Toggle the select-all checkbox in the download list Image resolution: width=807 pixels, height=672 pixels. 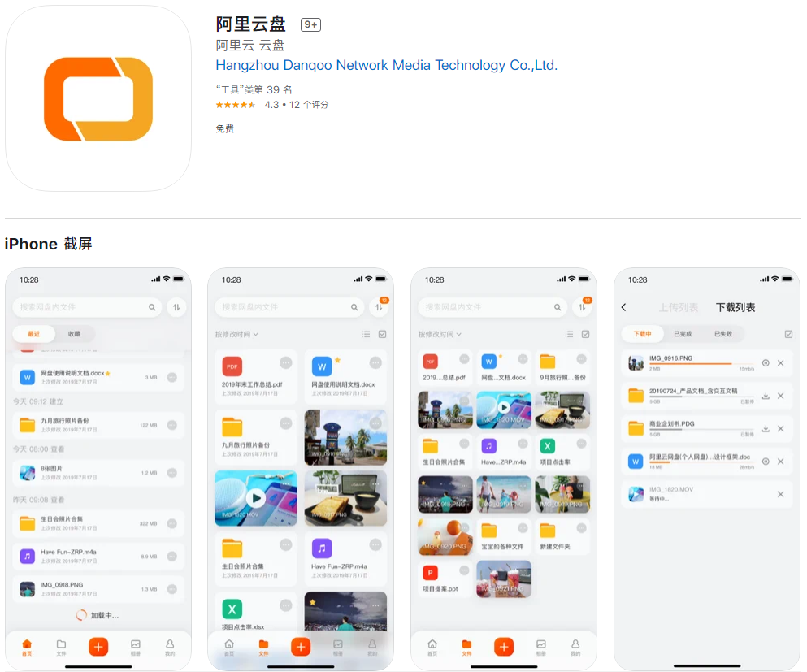(787, 334)
